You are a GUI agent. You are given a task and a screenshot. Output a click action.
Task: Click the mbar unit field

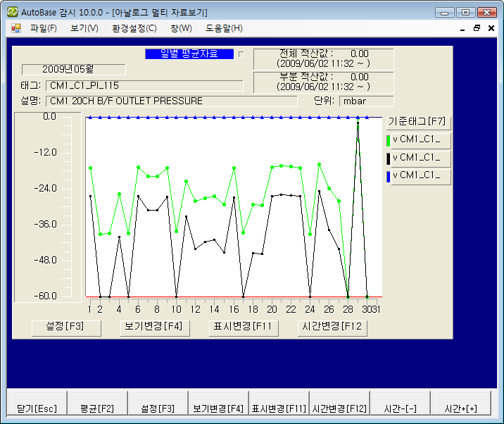[x=367, y=101]
